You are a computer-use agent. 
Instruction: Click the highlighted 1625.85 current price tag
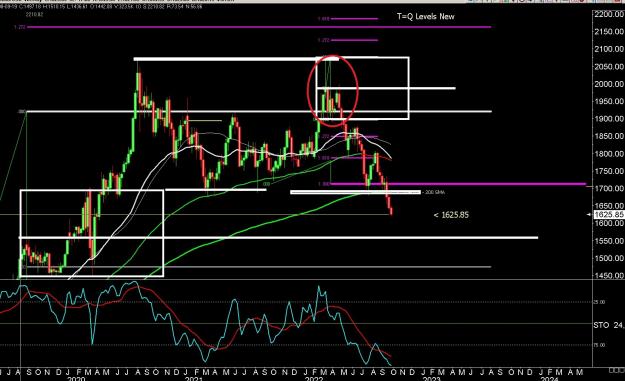click(609, 215)
